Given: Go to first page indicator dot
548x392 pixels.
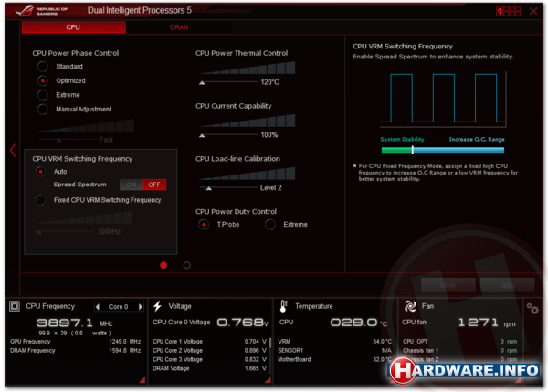Looking at the screenshot, I should (163, 265).
